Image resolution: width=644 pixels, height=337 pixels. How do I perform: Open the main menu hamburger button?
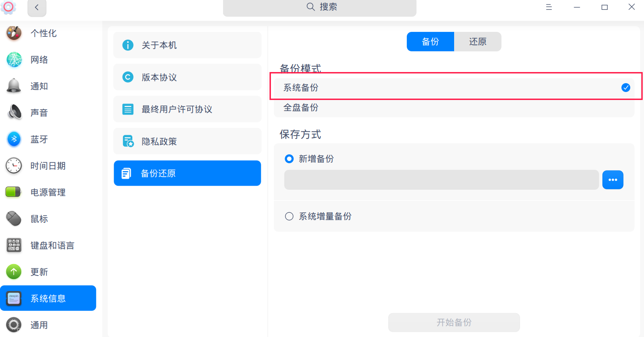pyautogui.click(x=549, y=7)
